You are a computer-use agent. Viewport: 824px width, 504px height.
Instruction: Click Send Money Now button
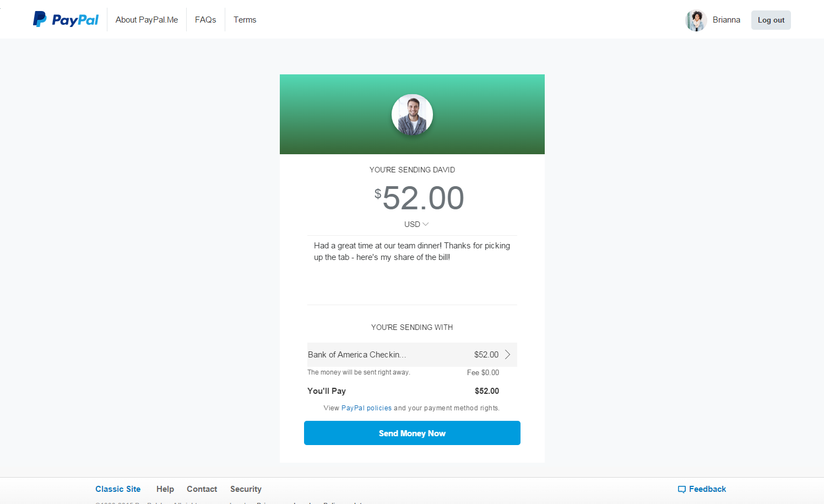[412, 433]
